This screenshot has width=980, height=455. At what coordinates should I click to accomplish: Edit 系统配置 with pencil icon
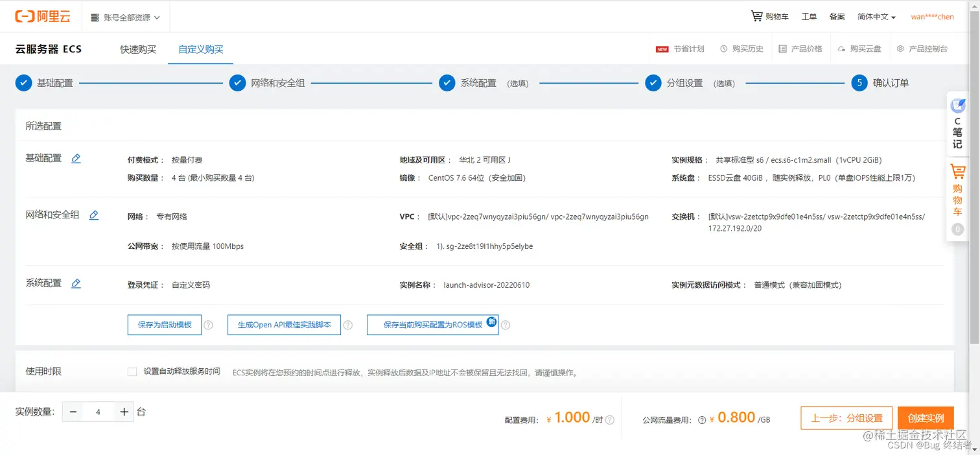click(x=76, y=283)
